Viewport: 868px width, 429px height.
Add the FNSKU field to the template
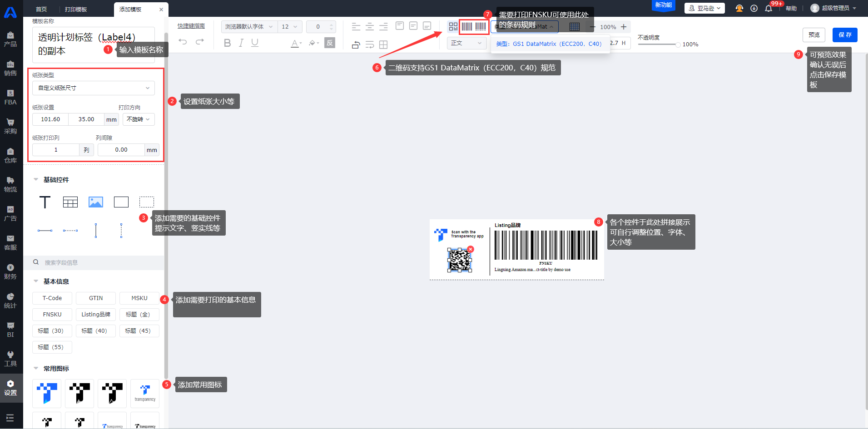(52, 315)
